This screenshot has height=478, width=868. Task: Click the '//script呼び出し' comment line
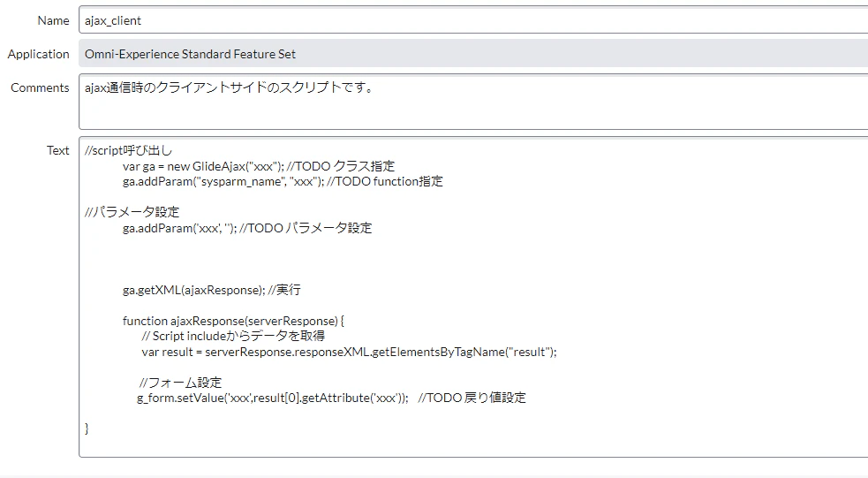[x=128, y=151]
